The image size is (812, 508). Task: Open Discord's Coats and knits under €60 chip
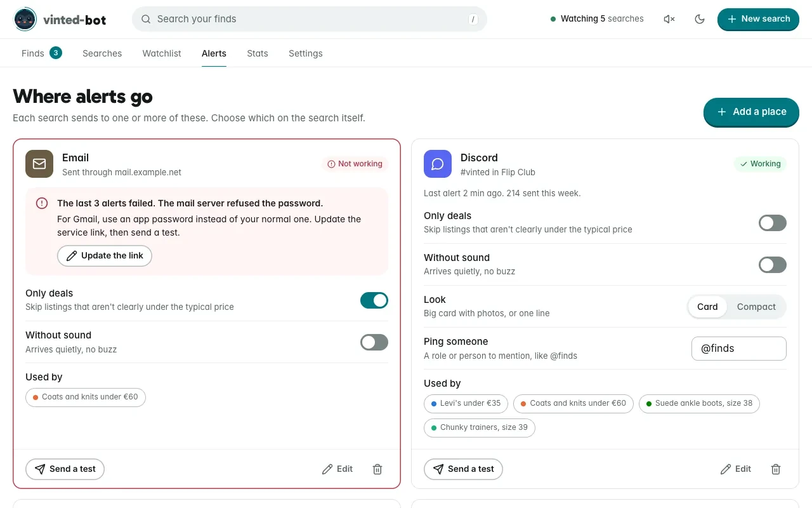[x=573, y=404]
